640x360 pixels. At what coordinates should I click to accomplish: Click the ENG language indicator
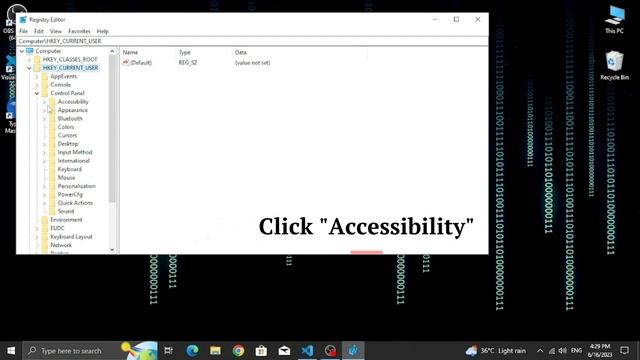(x=576, y=351)
